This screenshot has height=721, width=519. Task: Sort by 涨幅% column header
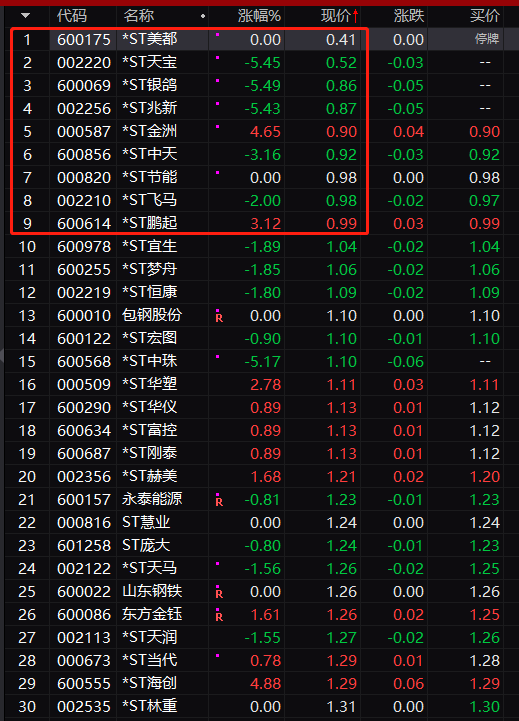[x=259, y=16]
